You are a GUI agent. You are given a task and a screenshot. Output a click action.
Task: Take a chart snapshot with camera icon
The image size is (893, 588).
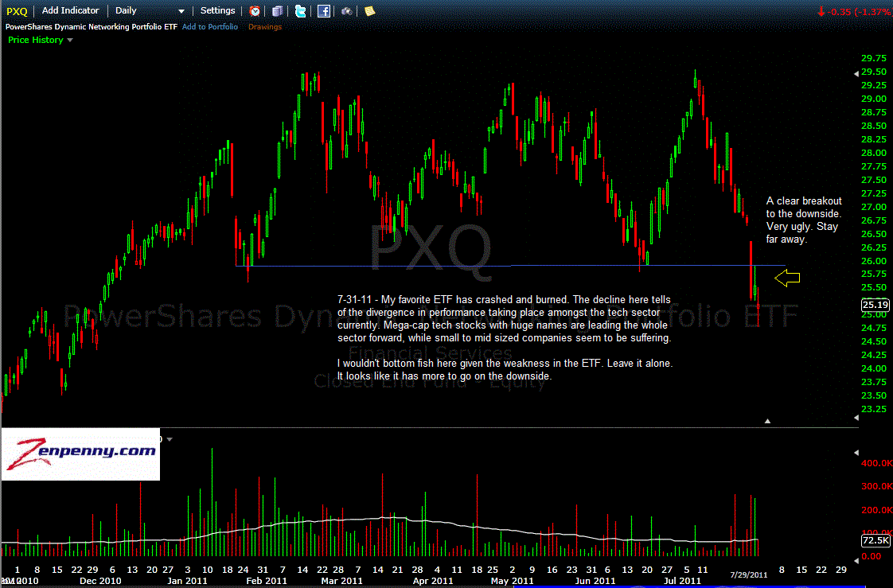(346, 11)
